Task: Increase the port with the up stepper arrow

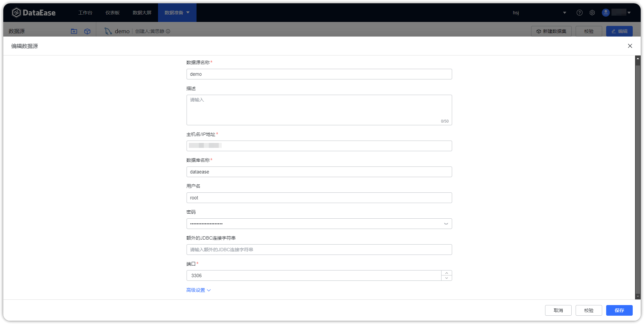Action: 447,273
